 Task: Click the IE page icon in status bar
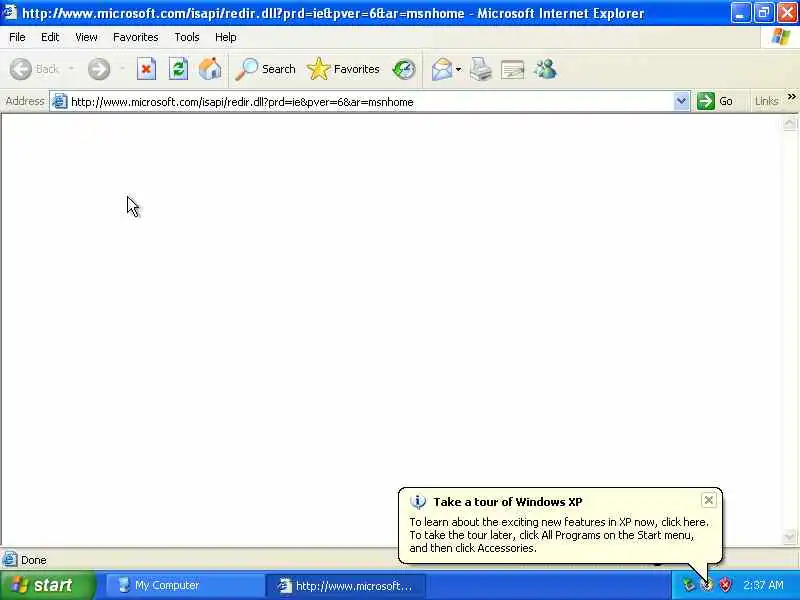[9, 560]
